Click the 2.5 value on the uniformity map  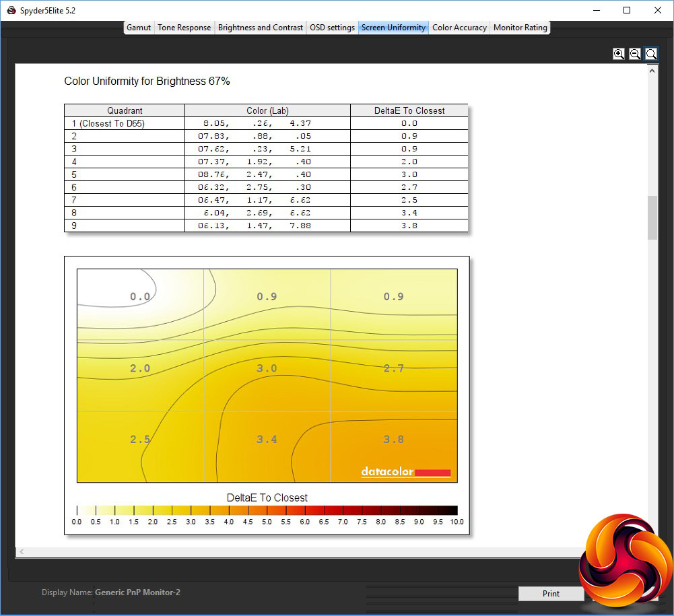tap(140, 440)
